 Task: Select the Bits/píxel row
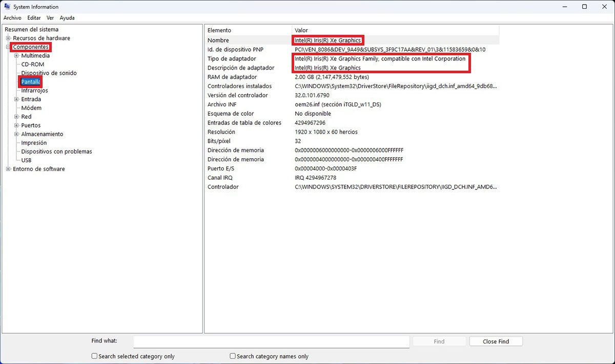(x=352, y=141)
